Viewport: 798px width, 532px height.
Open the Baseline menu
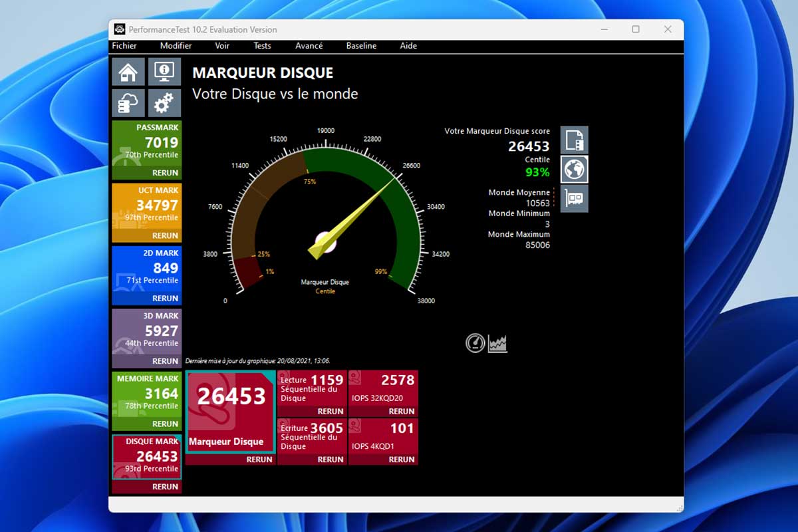[x=361, y=46]
